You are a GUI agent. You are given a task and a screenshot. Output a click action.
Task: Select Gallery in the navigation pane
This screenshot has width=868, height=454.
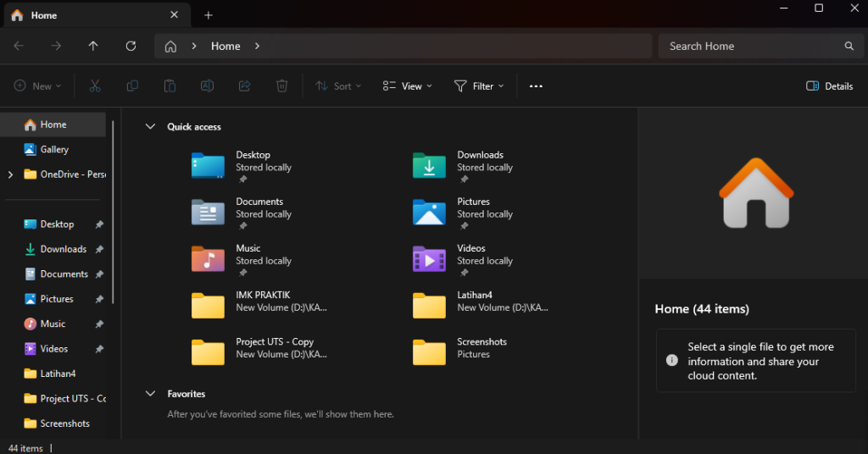pos(54,150)
